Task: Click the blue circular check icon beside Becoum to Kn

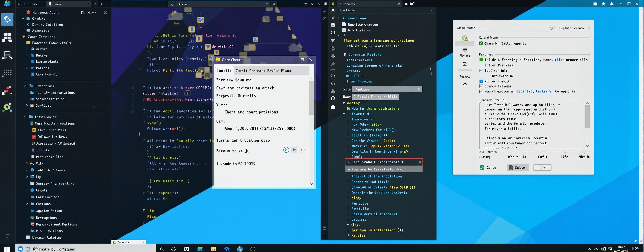Action: coord(286,150)
